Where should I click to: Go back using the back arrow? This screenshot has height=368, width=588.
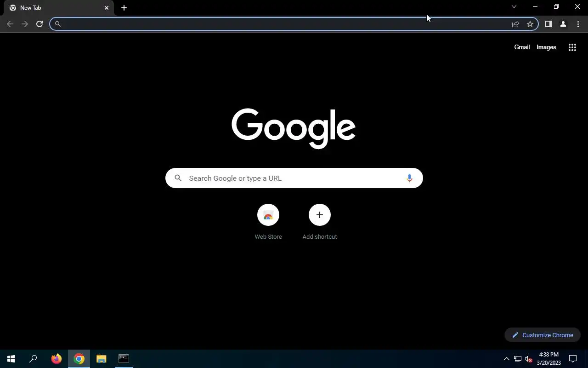click(10, 24)
